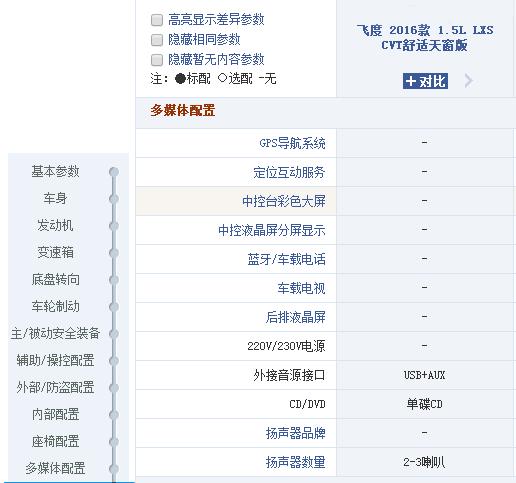Choose 多媒体配置 in the sidebar

pos(55,468)
